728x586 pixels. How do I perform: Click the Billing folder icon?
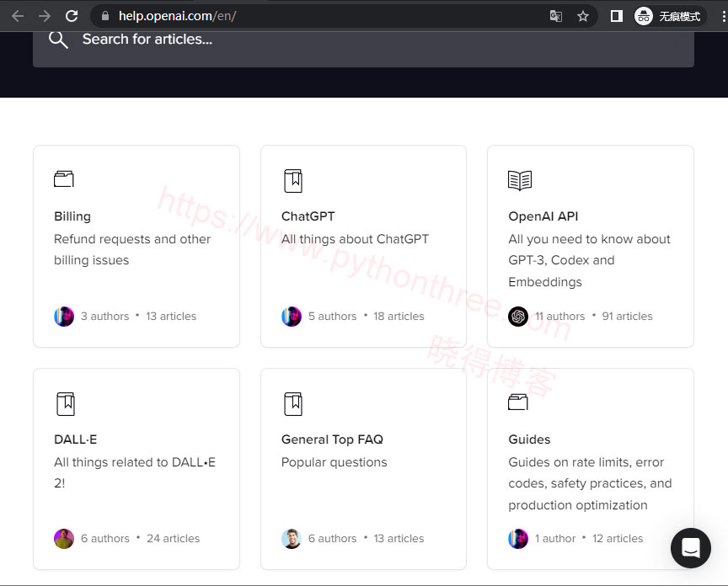pyautogui.click(x=63, y=178)
